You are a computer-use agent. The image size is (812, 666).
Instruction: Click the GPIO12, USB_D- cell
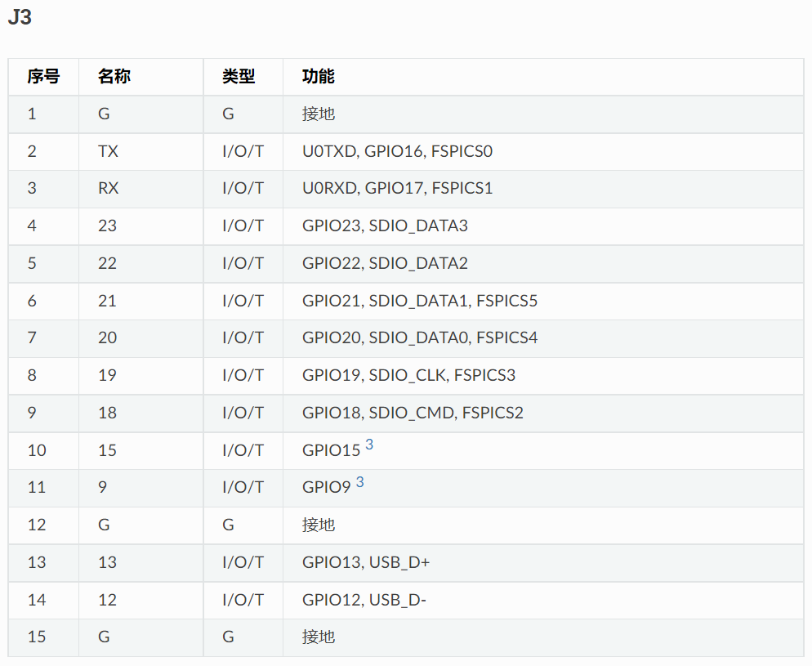[x=543, y=601]
